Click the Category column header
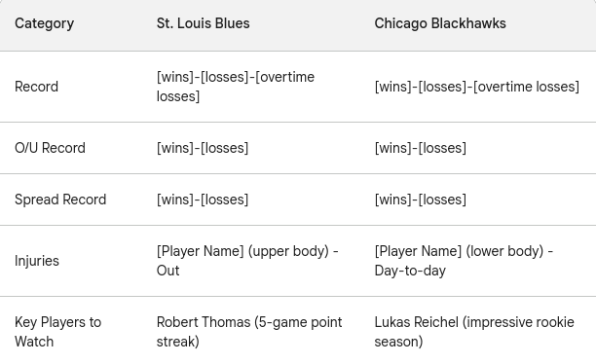This screenshot has height=364, width=596. coord(45,23)
